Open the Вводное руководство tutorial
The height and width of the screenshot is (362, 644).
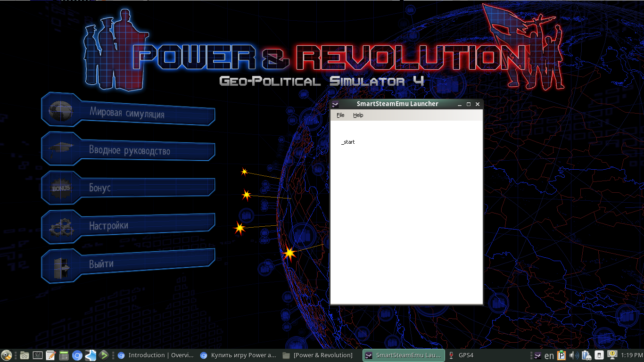tap(128, 148)
